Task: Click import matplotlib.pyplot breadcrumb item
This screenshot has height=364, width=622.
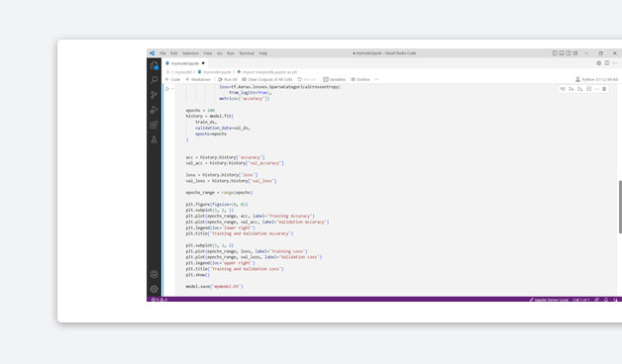Action: 267,72
